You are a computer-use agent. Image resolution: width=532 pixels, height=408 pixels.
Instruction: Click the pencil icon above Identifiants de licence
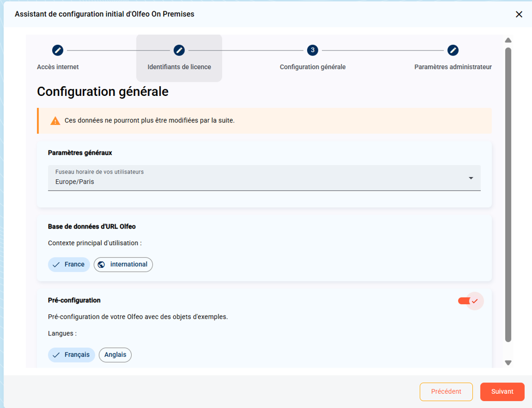(179, 51)
